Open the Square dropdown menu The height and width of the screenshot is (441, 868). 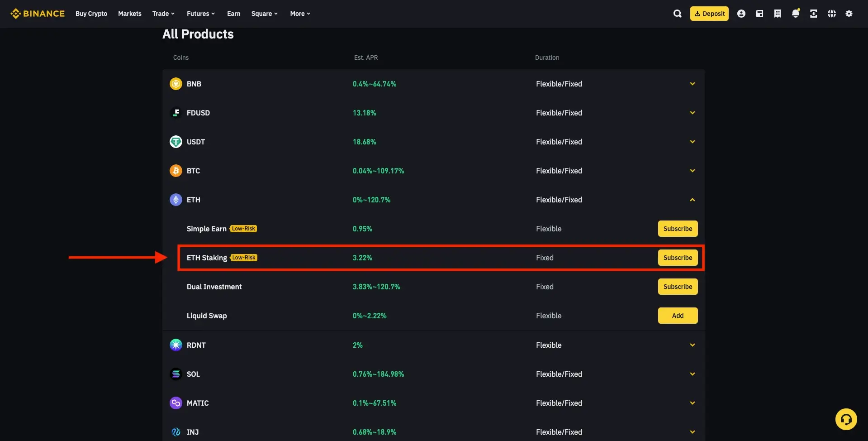click(x=265, y=14)
